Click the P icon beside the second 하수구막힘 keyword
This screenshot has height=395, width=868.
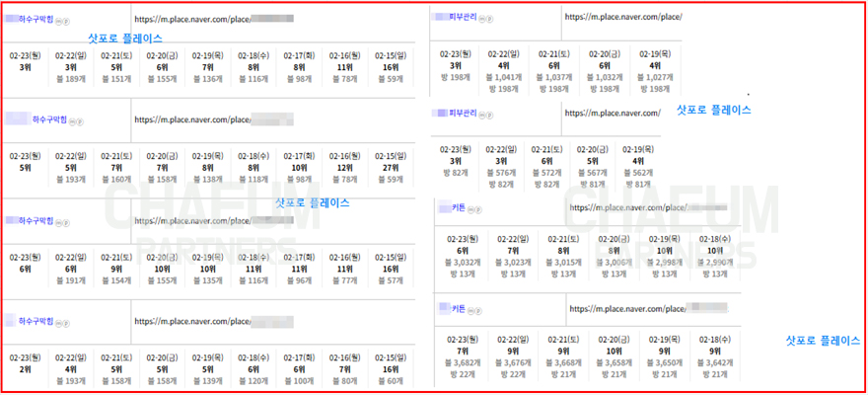tap(79, 121)
